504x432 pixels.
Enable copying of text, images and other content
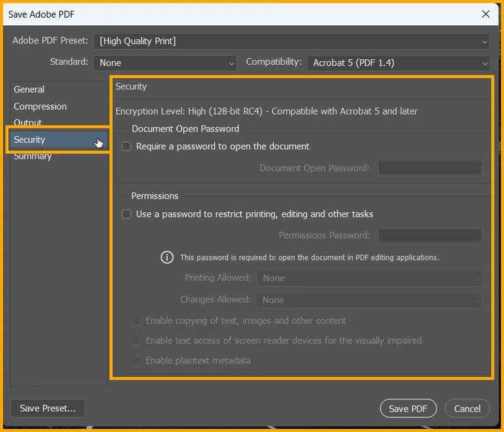click(136, 321)
